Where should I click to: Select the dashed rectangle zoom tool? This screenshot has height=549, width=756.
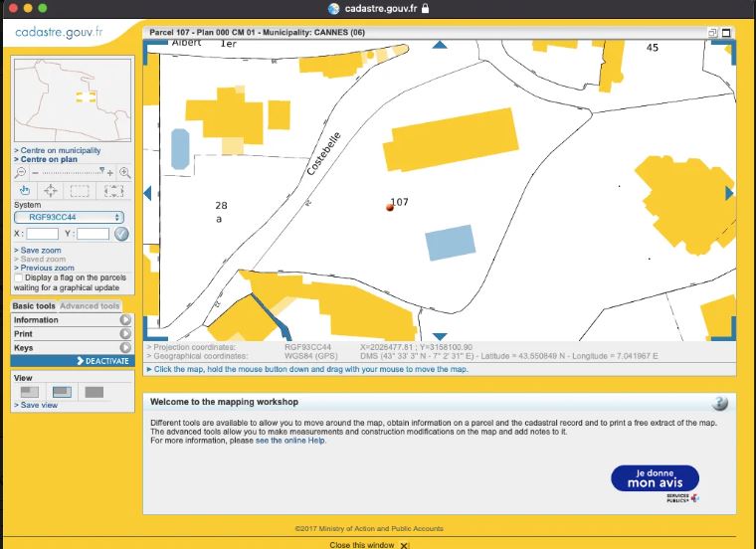pos(81,191)
